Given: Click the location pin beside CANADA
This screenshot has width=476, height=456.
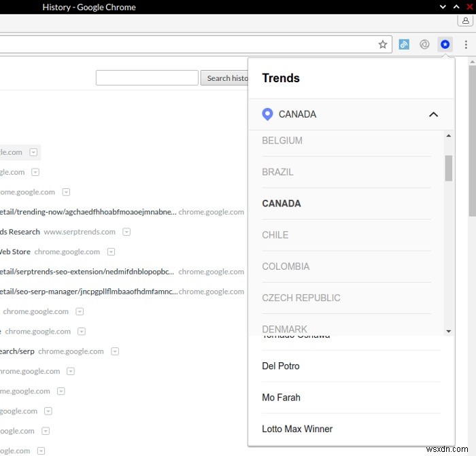Looking at the screenshot, I should click(267, 114).
